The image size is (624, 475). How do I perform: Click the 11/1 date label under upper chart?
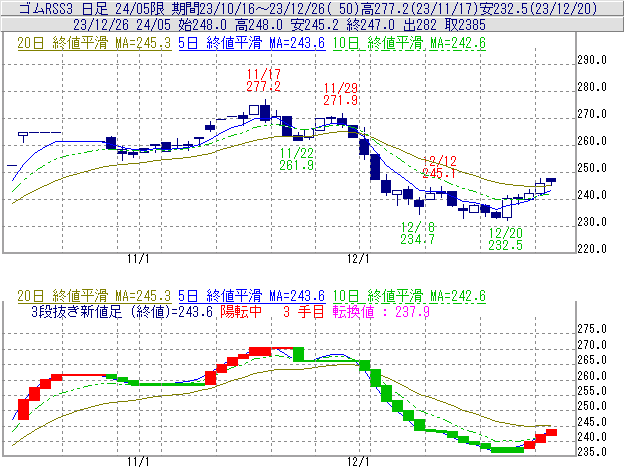click(138, 259)
